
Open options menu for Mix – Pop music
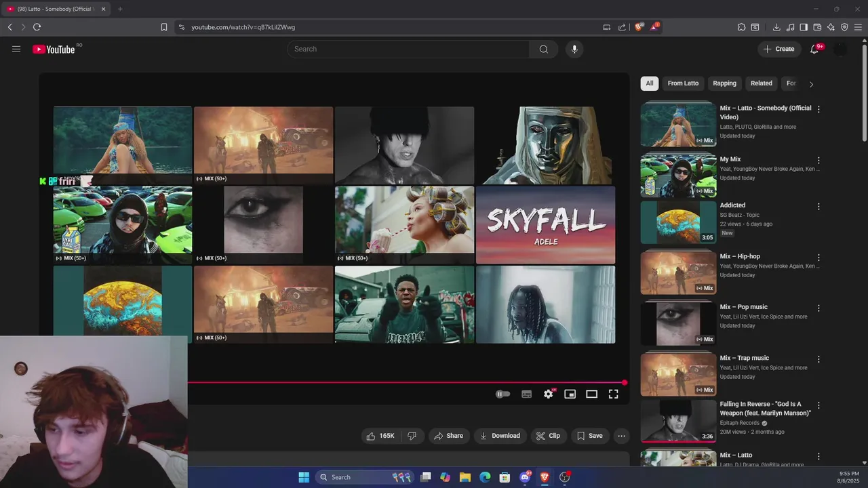pyautogui.click(x=818, y=308)
